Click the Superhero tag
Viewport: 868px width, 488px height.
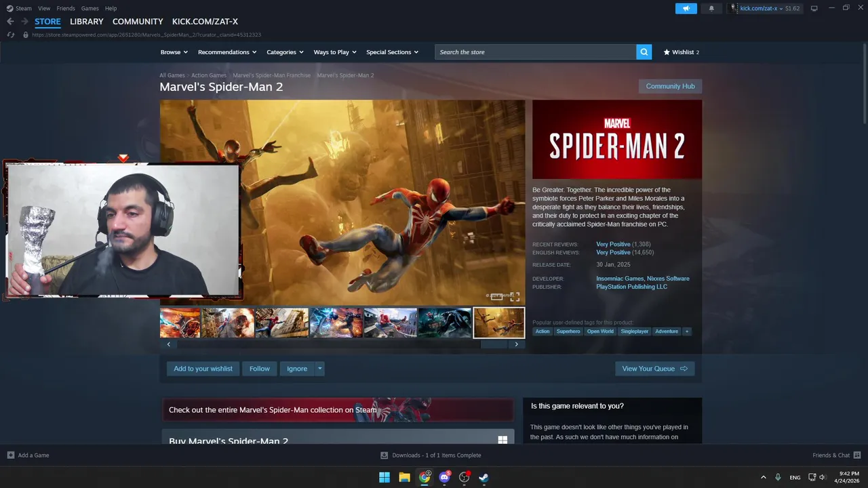tap(568, 331)
